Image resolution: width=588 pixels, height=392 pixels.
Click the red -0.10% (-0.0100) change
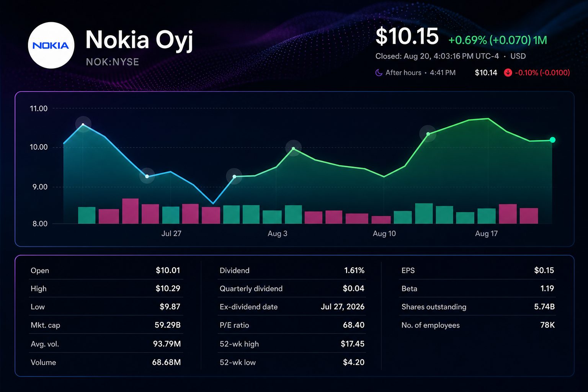coord(542,73)
